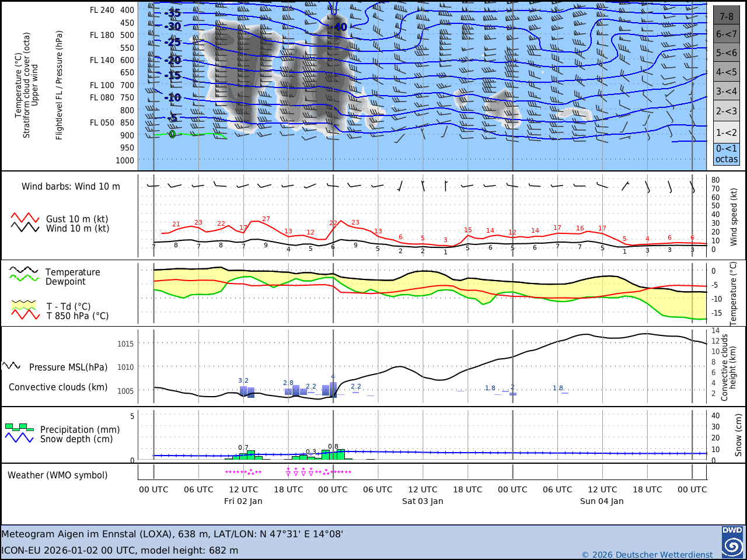Select the 5-<6 cloud cover swatch
The width and height of the screenshot is (747, 560).
(x=727, y=52)
